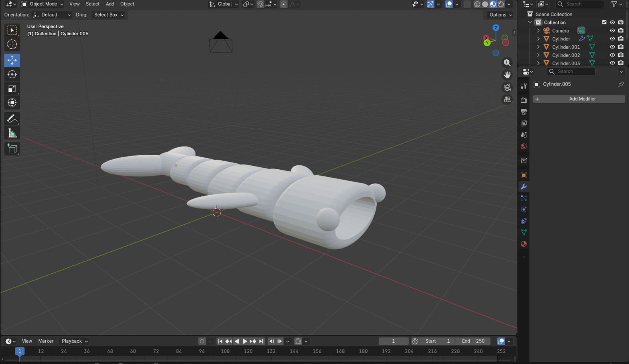Hide the Camera object in viewport
Screen dimensions: 629x364
pos(612,31)
